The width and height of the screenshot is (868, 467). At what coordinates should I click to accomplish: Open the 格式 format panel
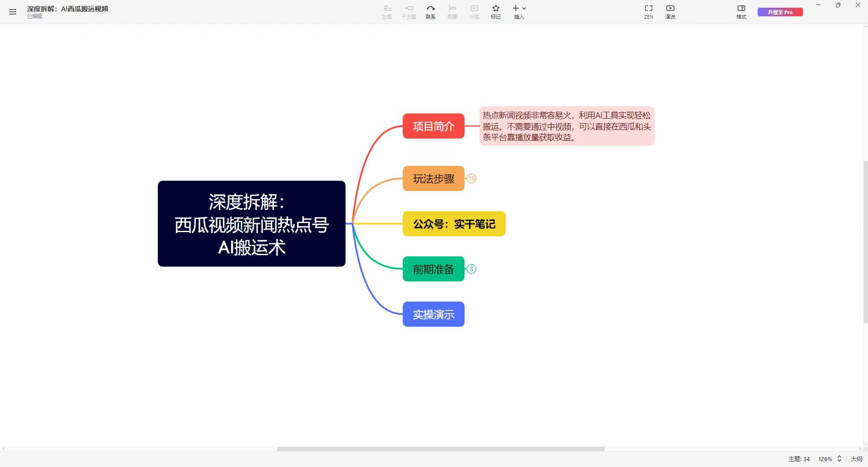click(741, 11)
